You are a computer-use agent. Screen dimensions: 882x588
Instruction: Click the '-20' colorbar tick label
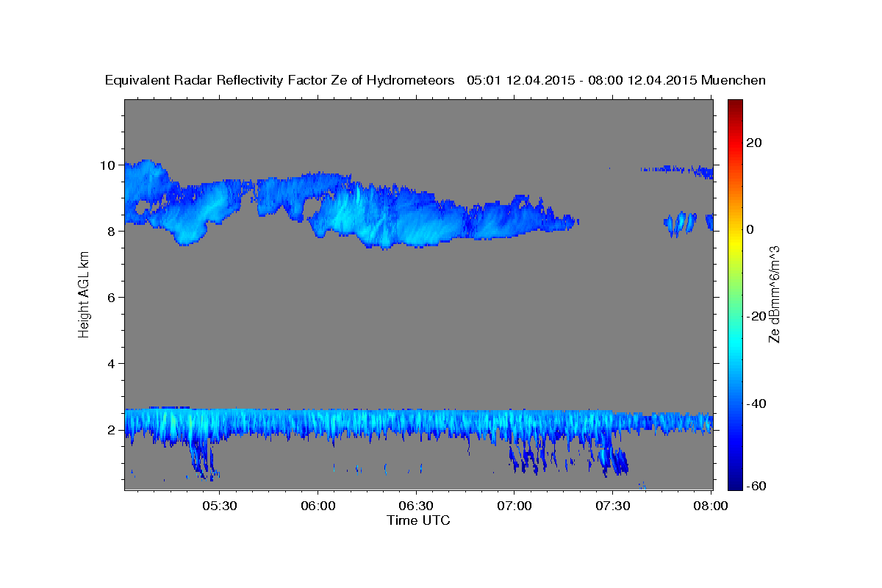(x=756, y=316)
